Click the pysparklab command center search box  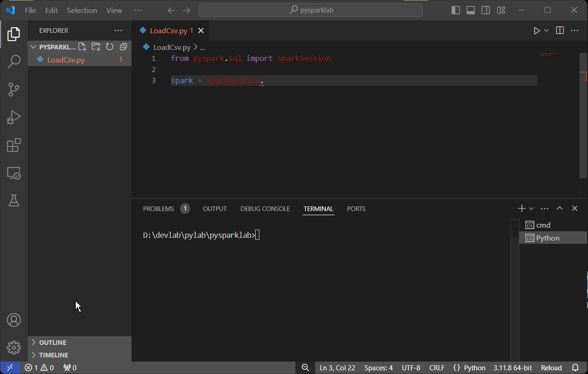[x=310, y=10]
